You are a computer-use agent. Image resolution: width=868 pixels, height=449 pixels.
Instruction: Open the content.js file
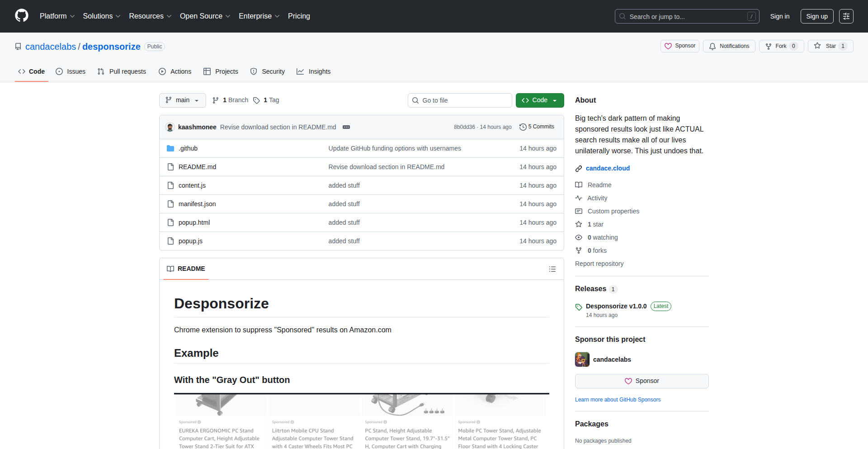(x=192, y=185)
